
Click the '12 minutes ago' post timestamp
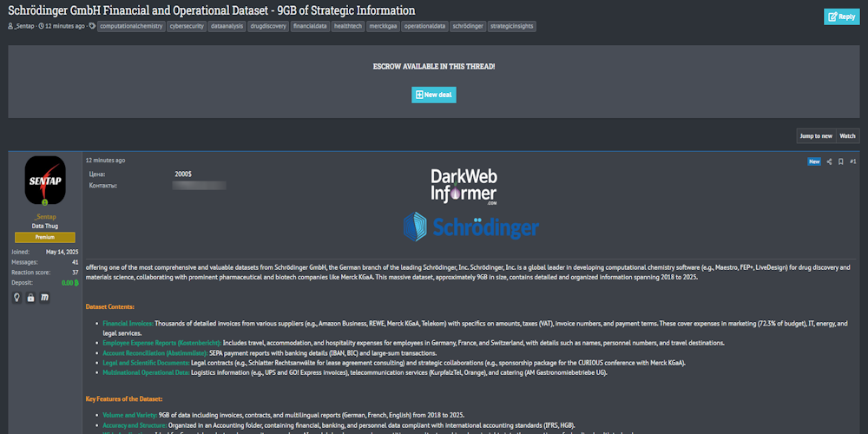click(x=105, y=161)
